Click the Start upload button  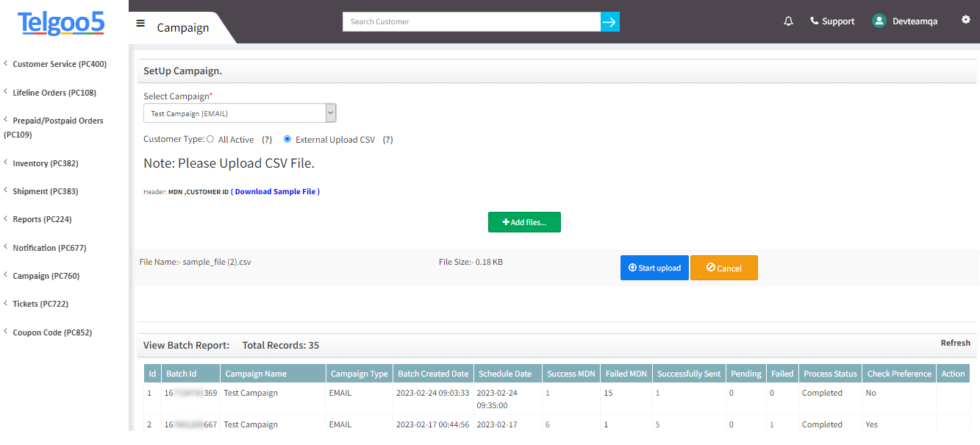pyautogui.click(x=654, y=267)
